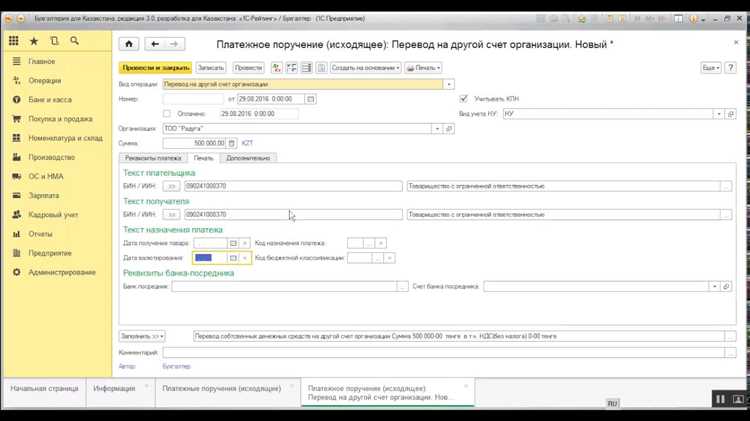Click the Записать button

(211, 68)
